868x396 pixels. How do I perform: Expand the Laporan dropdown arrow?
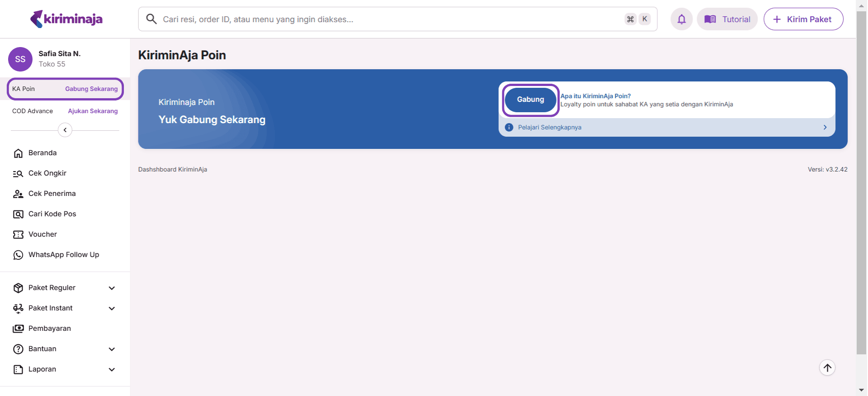(x=112, y=369)
